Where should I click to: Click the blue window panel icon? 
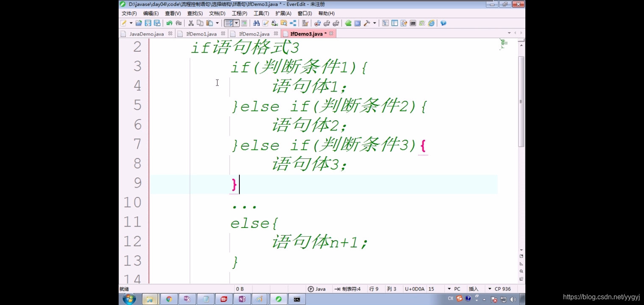point(358,23)
